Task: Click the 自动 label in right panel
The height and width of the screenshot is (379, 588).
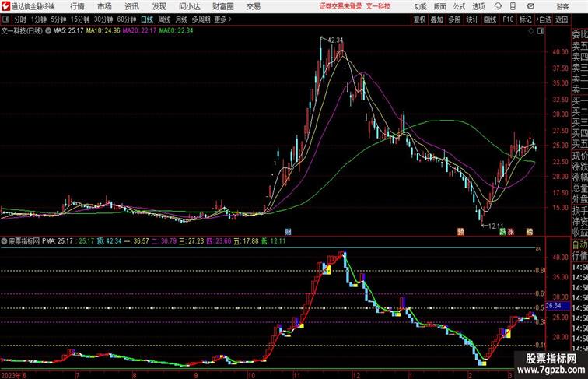Action: click(579, 244)
